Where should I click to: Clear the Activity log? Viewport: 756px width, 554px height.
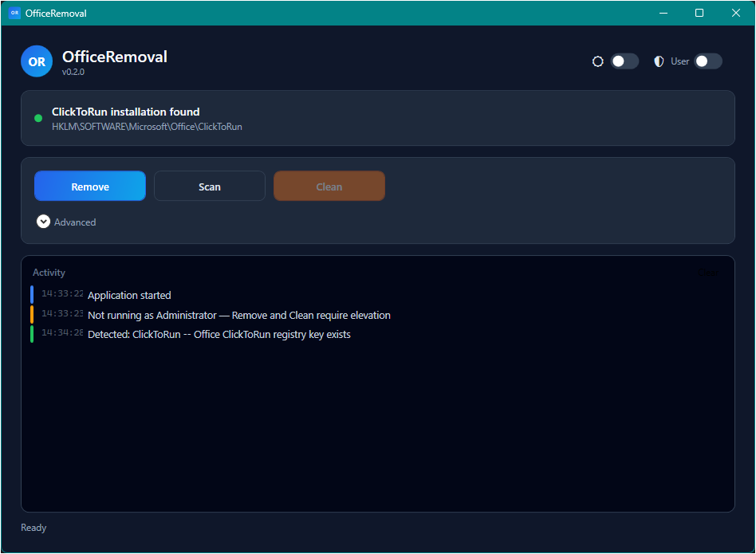[x=707, y=273]
